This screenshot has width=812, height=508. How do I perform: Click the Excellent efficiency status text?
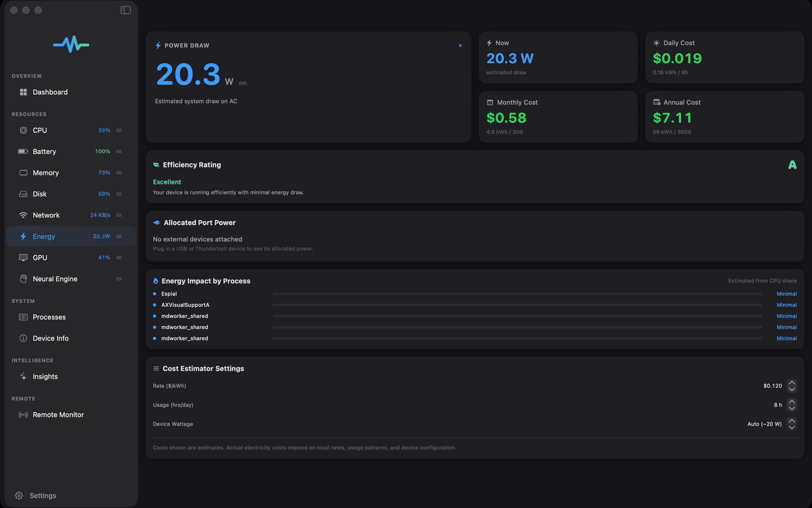167,182
